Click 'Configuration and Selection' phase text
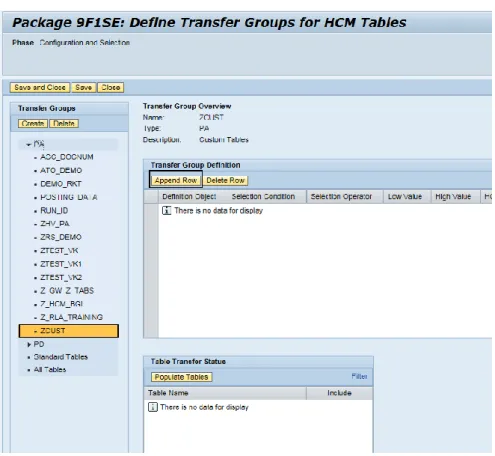Viewport: 495px width, 456px height. [85, 43]
